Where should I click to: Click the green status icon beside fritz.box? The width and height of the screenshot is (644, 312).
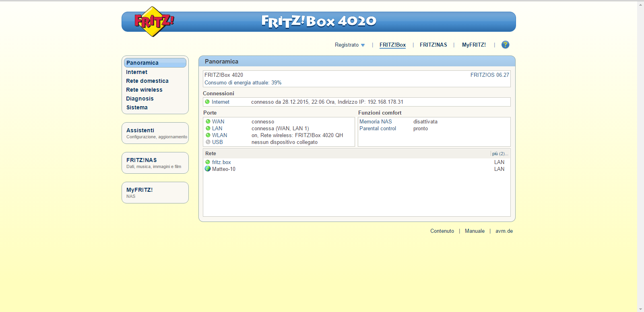(x=208, y=162)
